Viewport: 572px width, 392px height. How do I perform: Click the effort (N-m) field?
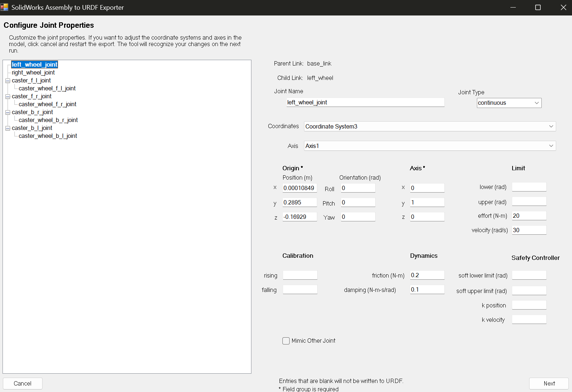pyautogui.click(x=529, y=216)
